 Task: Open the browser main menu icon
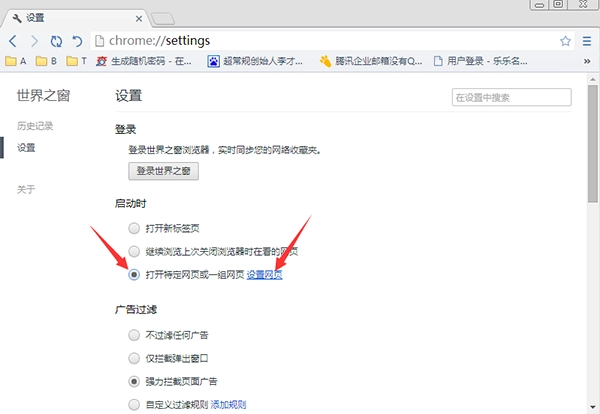point(586,41)
